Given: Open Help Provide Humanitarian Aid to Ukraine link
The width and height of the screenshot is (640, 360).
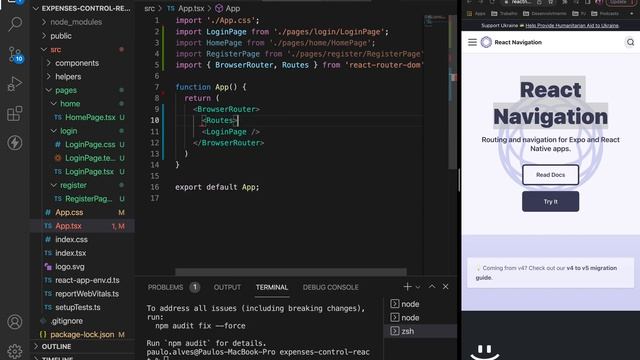Looking at the screenshot, I should (x=572, y=25).
